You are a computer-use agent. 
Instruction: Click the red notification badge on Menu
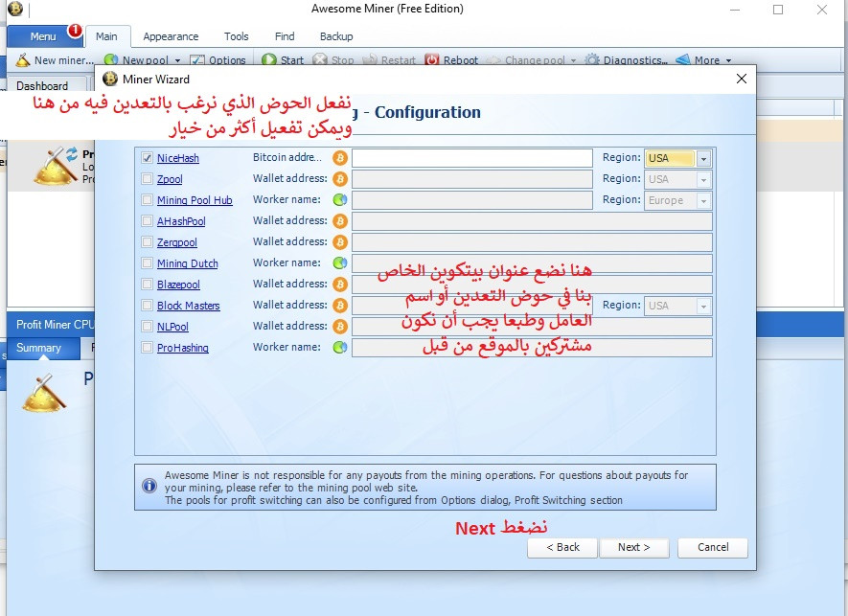[x=75, y=30]
